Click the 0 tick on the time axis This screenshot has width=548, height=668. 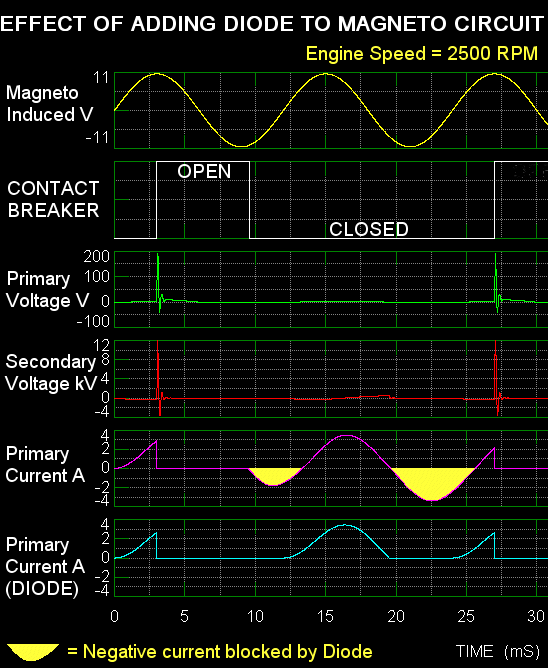[x=114, y=616]
